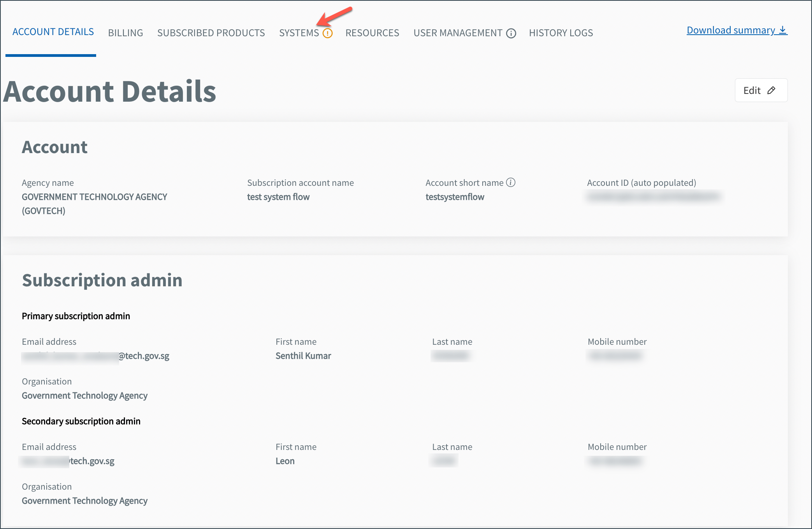Switch to the Billing tab
Viewport: 812px width, 529px height.
[125, 33]
